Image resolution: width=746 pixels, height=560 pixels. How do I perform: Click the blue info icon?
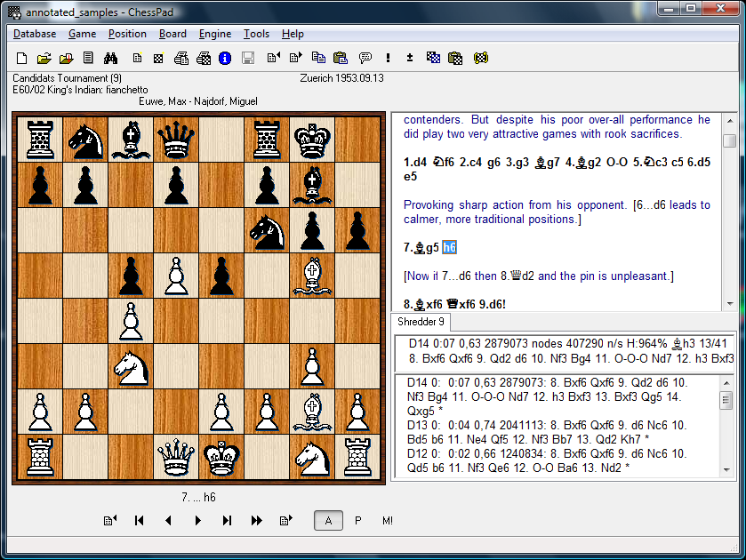coord(225,59)
